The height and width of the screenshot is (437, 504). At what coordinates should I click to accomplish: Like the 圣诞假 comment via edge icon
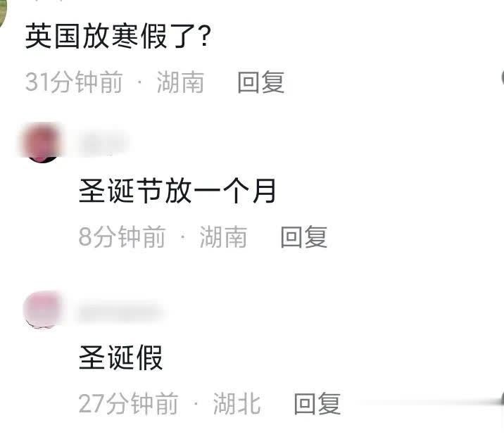(502, 399)
